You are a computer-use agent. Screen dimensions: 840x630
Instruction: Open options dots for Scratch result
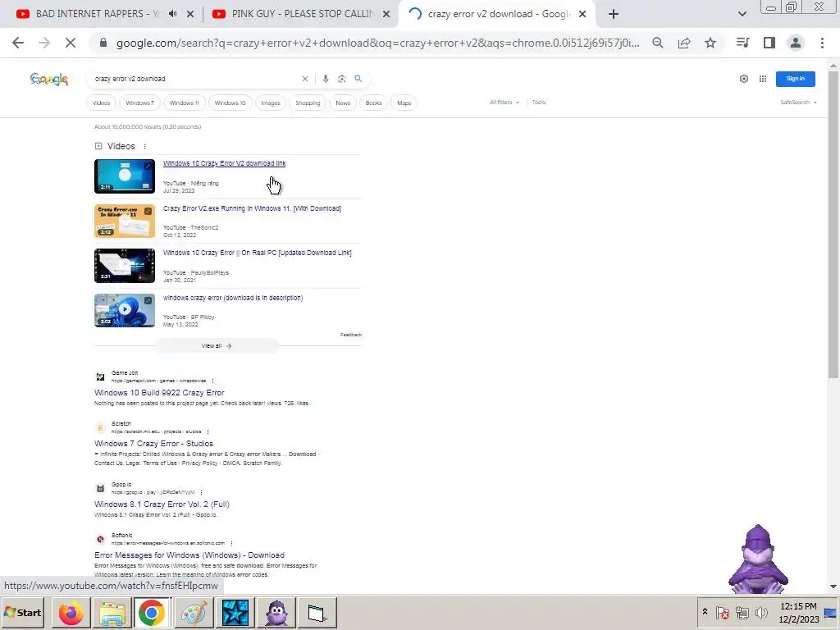coord(208,431)
